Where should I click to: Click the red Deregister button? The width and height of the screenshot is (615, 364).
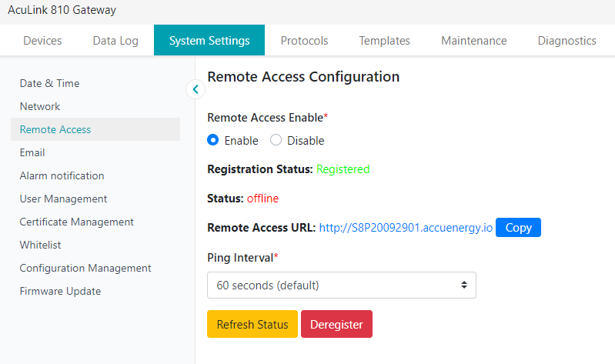(x=336, y=324)
